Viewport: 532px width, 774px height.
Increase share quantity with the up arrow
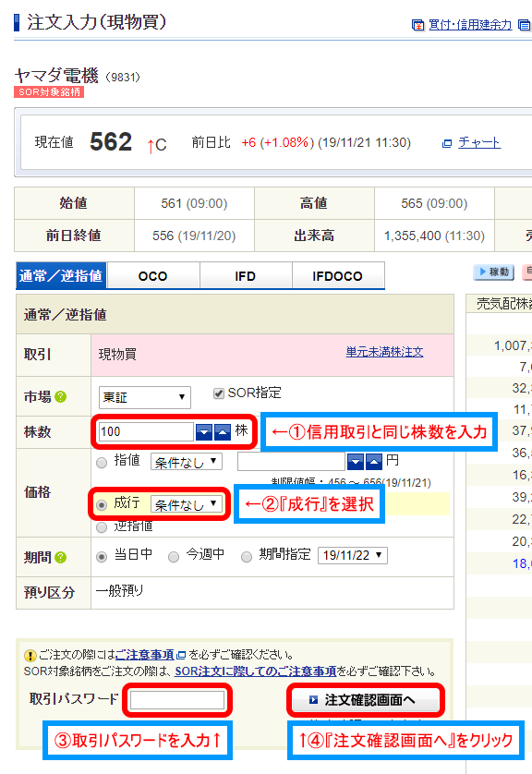pyautogui.click(x=222, y=432)
